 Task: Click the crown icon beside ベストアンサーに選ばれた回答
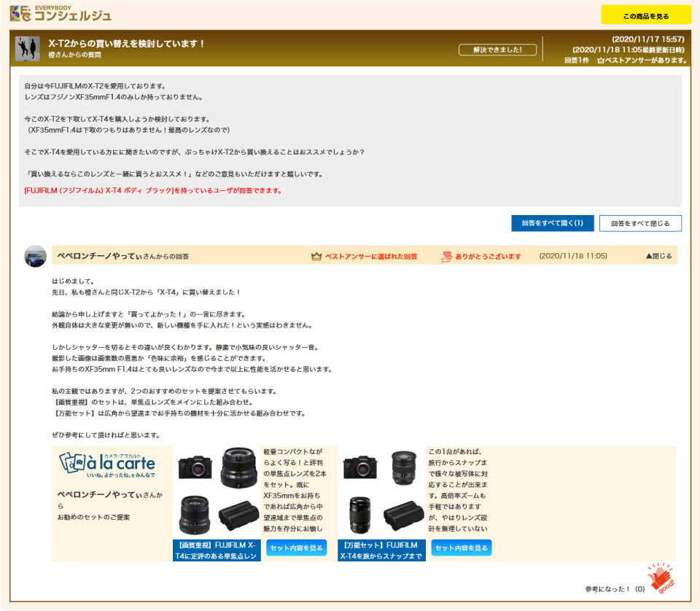click(316, 256)
